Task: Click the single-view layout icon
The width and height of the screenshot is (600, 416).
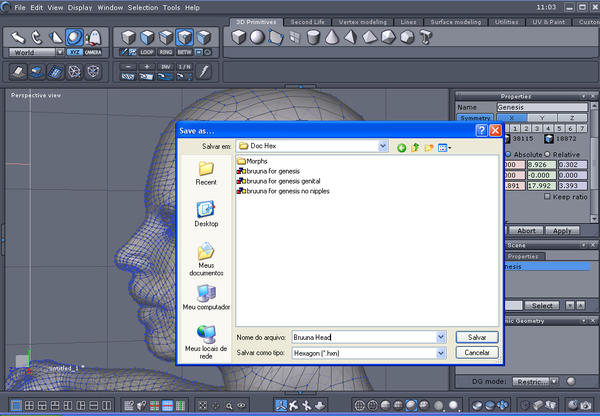Action: click(x=16, y=405)
